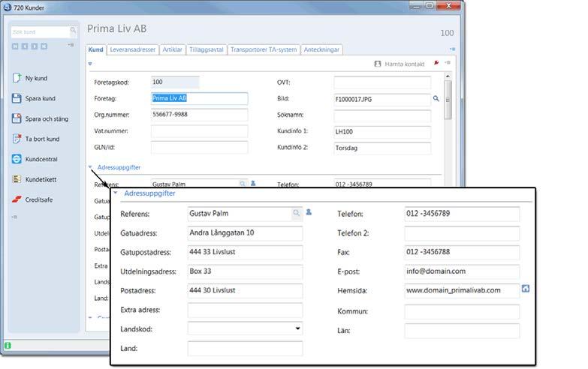
Task: Click the Hemsida field with www.domain_primalivab.com
Action: coord(462,291)
